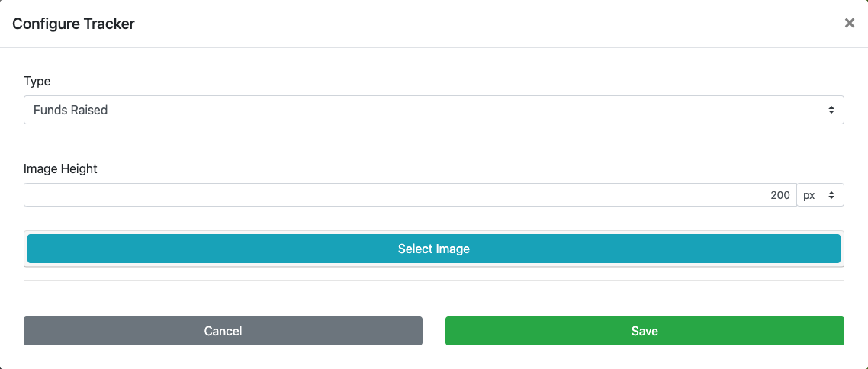The image size is (868, 369).
Task: Click the Type field label
Action: [x=37, y=81]
